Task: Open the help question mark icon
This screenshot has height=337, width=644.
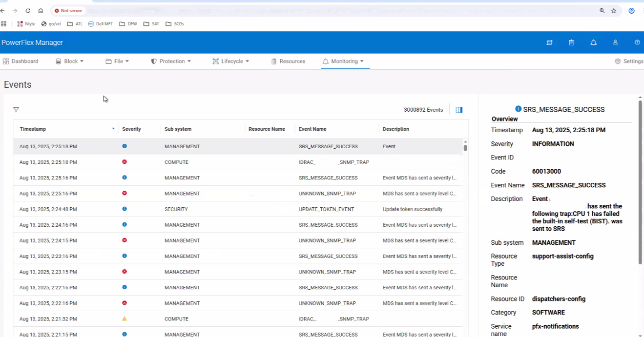Action: tap(637, 42)
